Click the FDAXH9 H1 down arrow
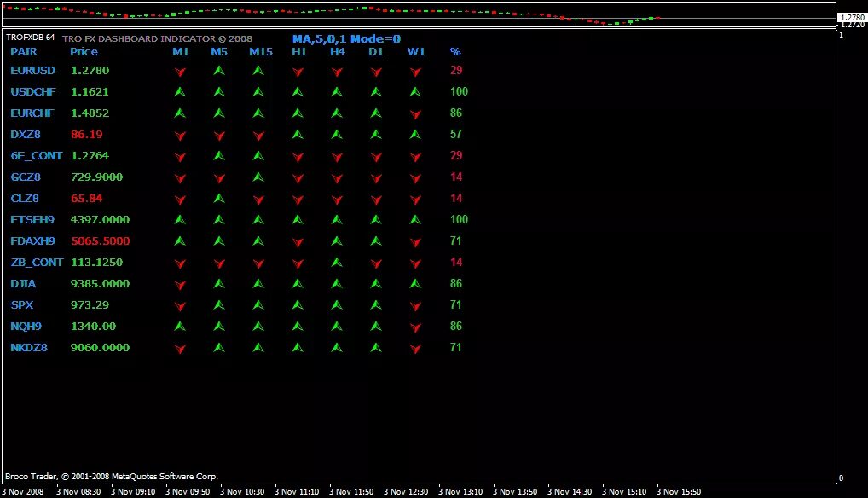868x498 pixels. [x=298, y=242]
